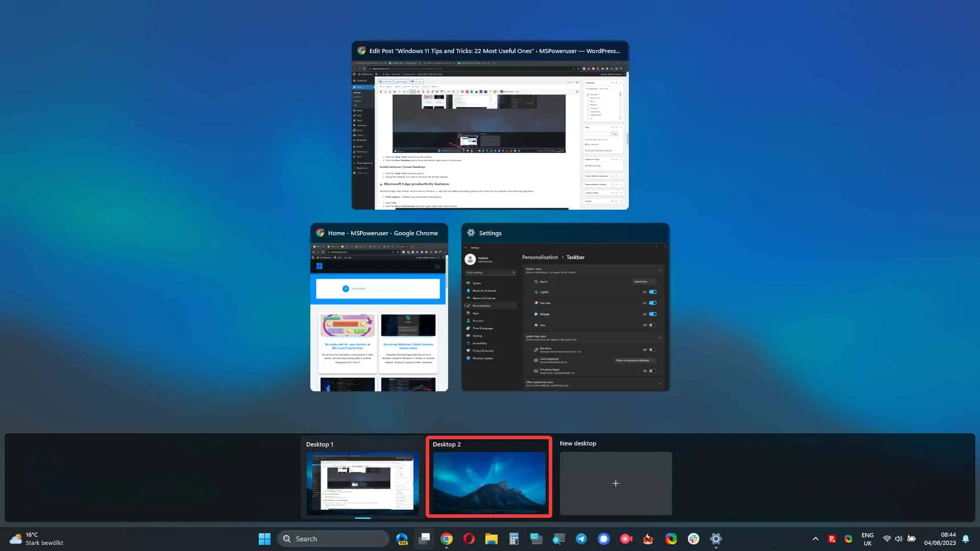Click the ShareX icon in the system tray

coord(848,539)
